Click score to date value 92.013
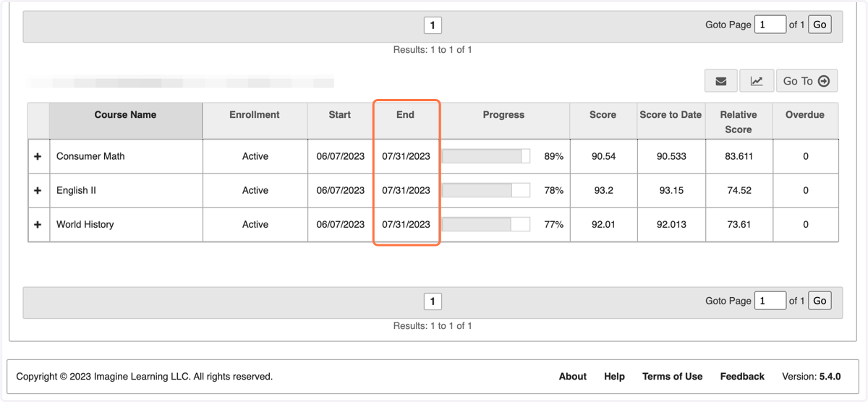 pos(671,224)
